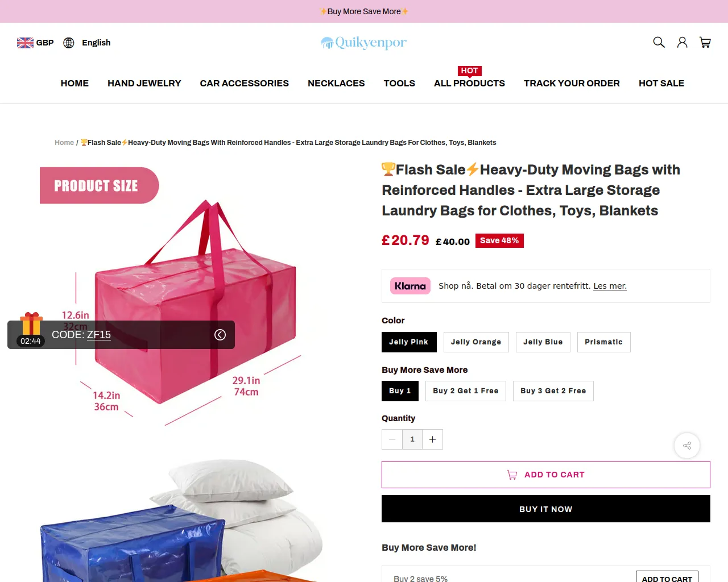
Task: Collapse the ZF15 coupon code banner
Action: [x=220, y=335]
